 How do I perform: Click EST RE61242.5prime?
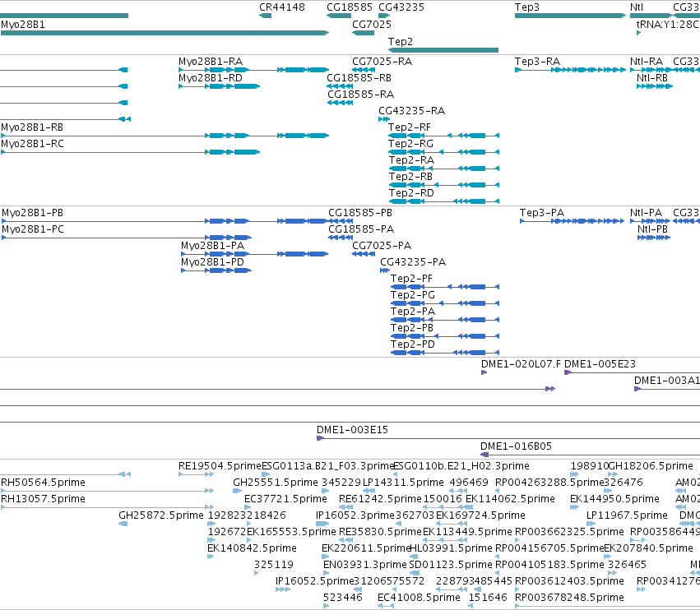click(x=345, y=507)
